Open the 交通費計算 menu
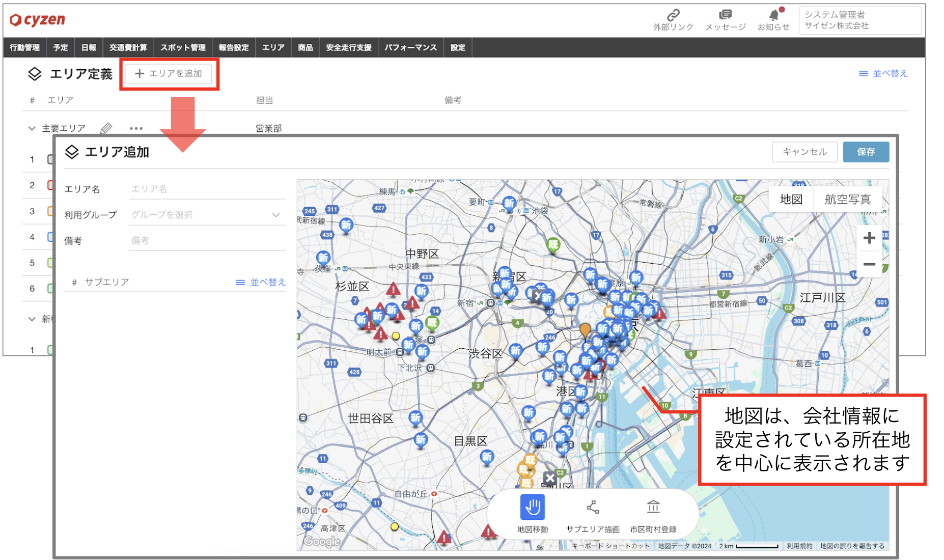The width and height of the screenshot is (944, 560). (128, 47)
